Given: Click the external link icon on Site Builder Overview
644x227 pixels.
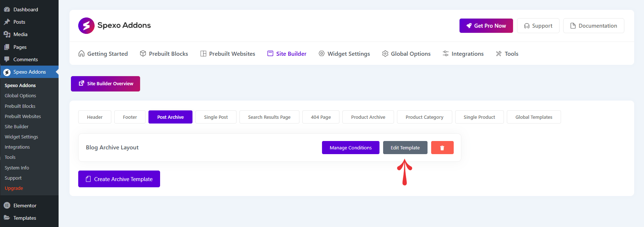Looking at the screenshot, I should tap(82, 83).
